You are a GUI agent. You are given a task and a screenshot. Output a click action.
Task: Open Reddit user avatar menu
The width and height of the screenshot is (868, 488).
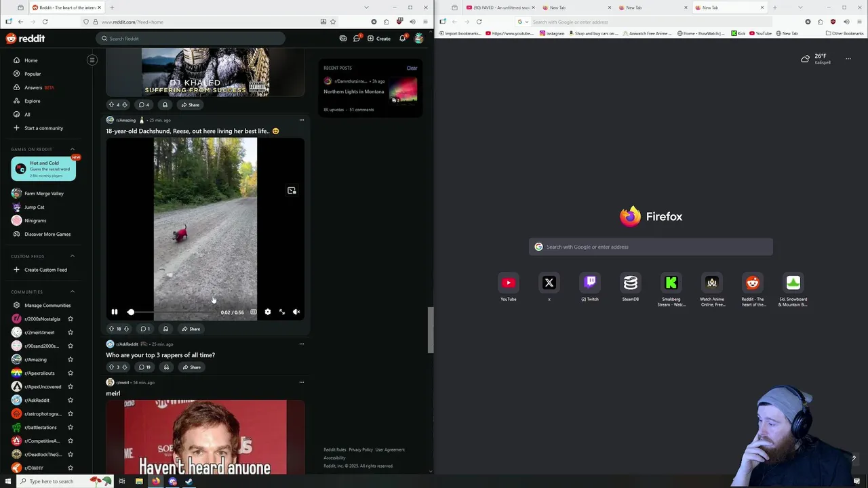419,39
